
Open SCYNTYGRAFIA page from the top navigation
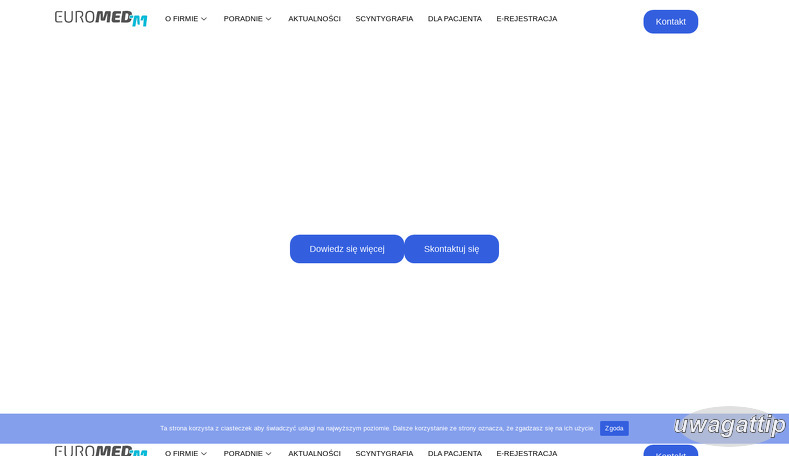(x=384, y=19)
